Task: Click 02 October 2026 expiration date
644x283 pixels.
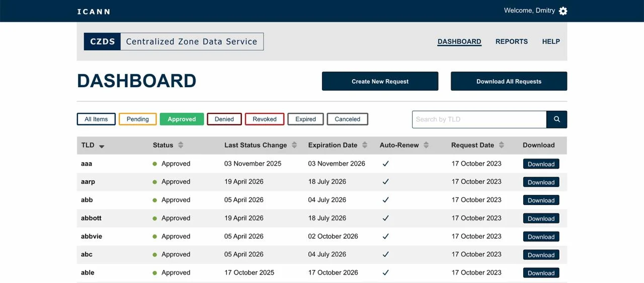Action: [333, 236]
